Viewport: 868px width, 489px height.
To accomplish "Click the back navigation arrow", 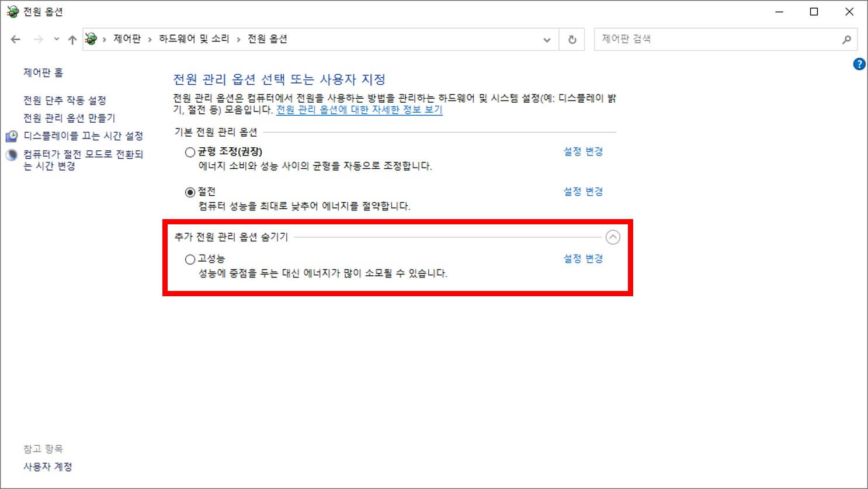I will [x=16, y=39].
